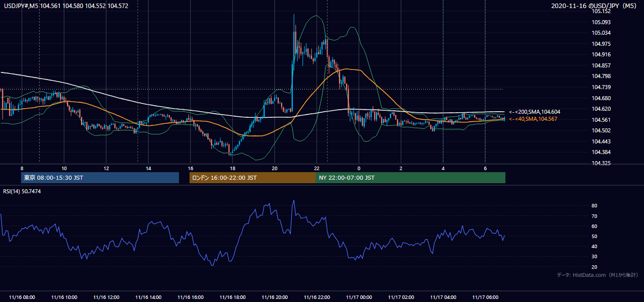Select the NY 22:00-07:00 JST session bar
Viewport: 644px width, 302px height.
click(x=411, y=178)
